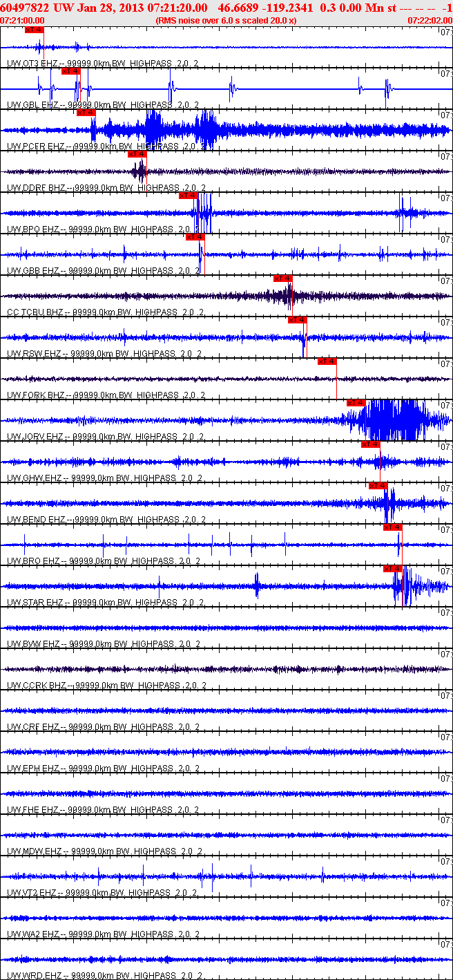The height and width of the screenshot is (980, 453).
Task: Click the end time label 07:22:02.00
Action: pyautogui.click(x=430, y=21)
